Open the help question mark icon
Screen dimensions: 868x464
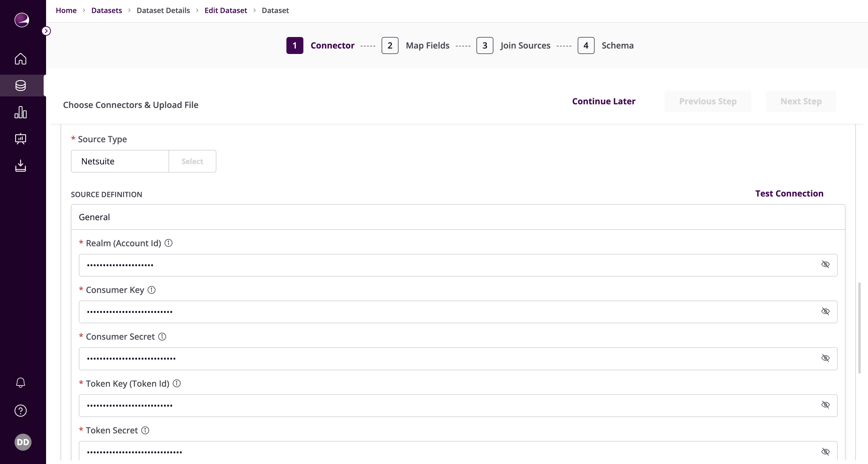[21, 410]
